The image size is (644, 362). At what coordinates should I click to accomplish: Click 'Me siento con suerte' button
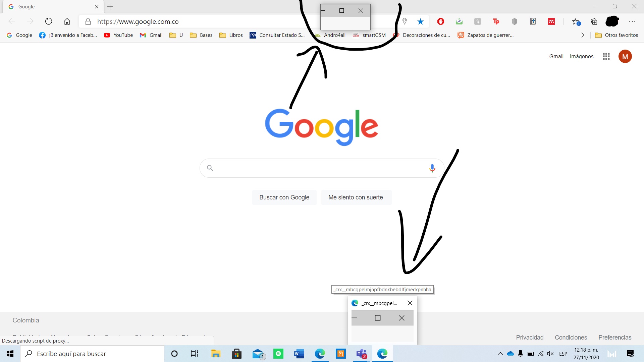point(356,197)
